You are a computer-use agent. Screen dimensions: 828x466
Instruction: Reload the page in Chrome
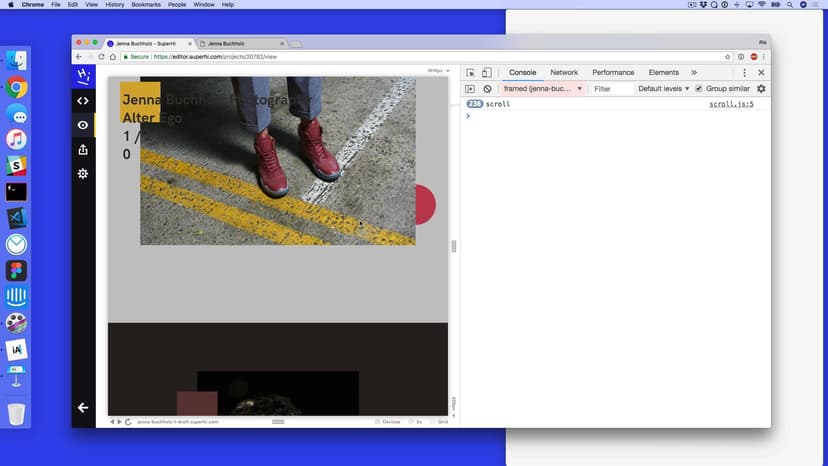pos(101,57)
